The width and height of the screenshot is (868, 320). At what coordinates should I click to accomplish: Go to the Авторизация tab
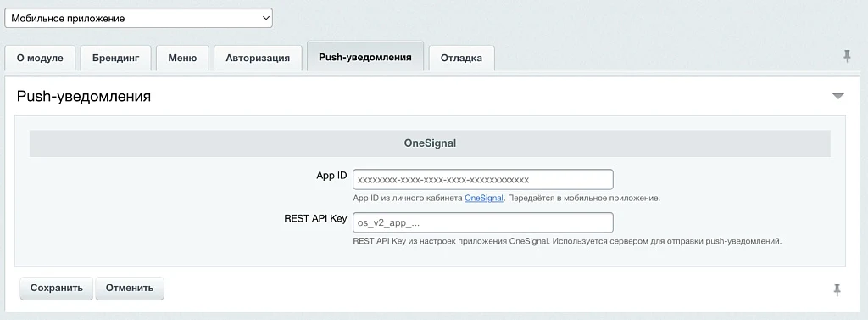(258, 58)
